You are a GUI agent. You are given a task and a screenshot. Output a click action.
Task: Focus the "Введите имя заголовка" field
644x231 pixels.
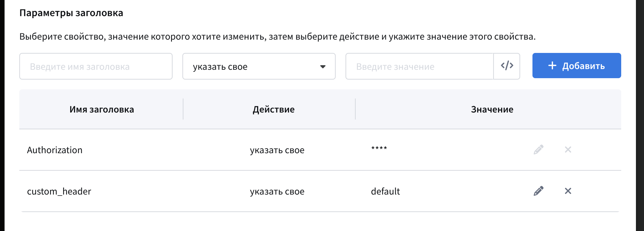[96, 66]
